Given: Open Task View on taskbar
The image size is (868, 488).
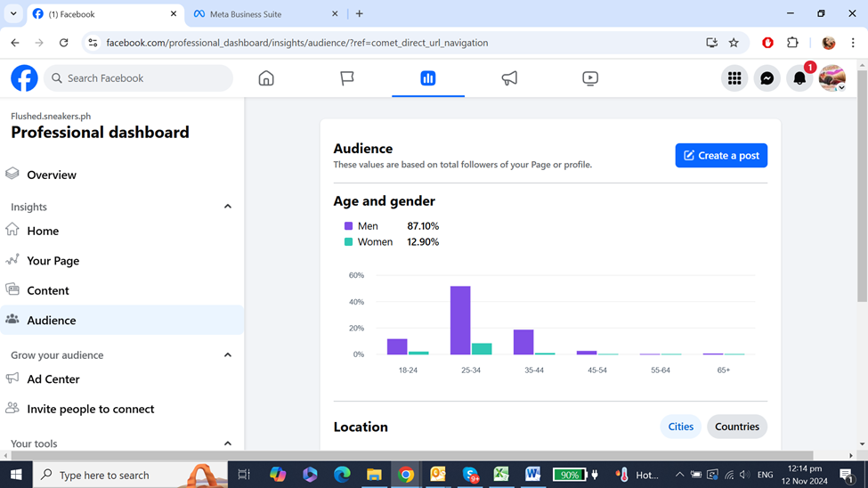Looking at the screenshot, I should pyautogui.click(x=244, y=475).
